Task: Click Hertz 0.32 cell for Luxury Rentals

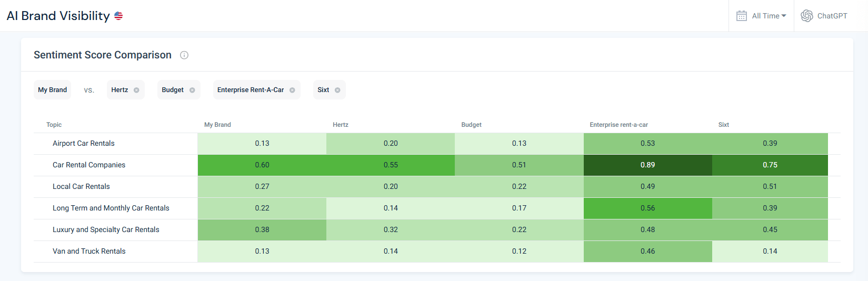Action: [391, 229]
